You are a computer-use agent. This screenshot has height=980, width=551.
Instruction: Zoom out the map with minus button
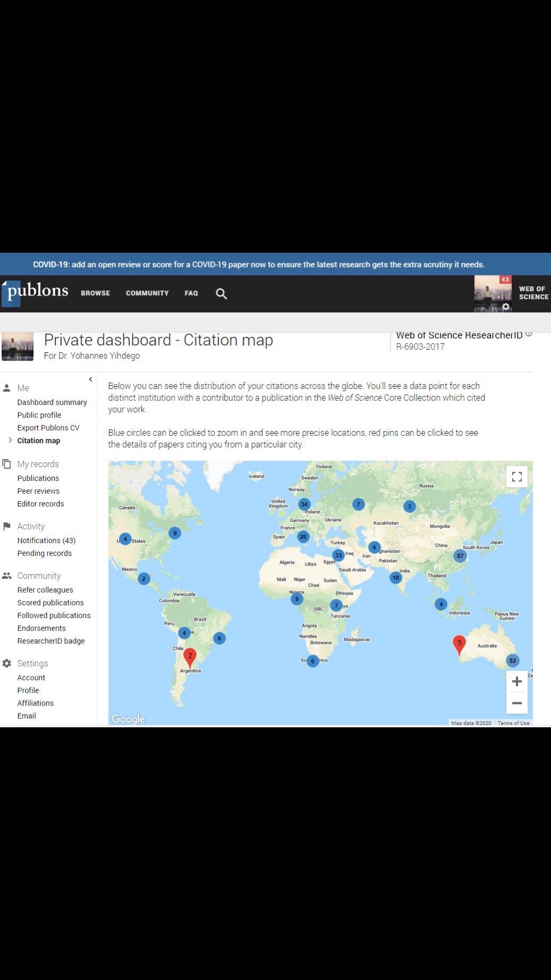(516, 703)
